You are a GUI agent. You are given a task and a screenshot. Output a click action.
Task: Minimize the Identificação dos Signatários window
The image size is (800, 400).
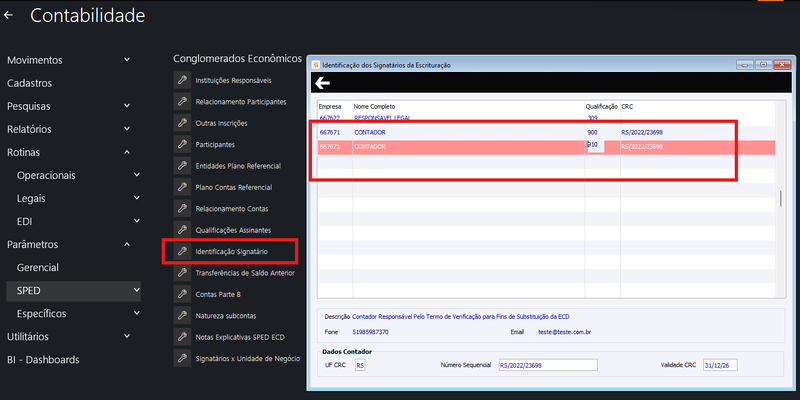[745, 65]
